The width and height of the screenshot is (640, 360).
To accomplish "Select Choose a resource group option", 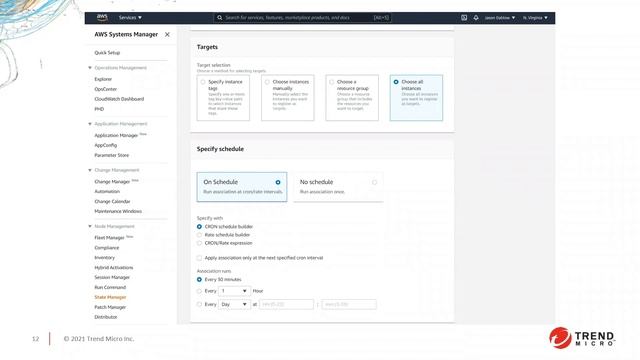I will (x=352, y=98).
